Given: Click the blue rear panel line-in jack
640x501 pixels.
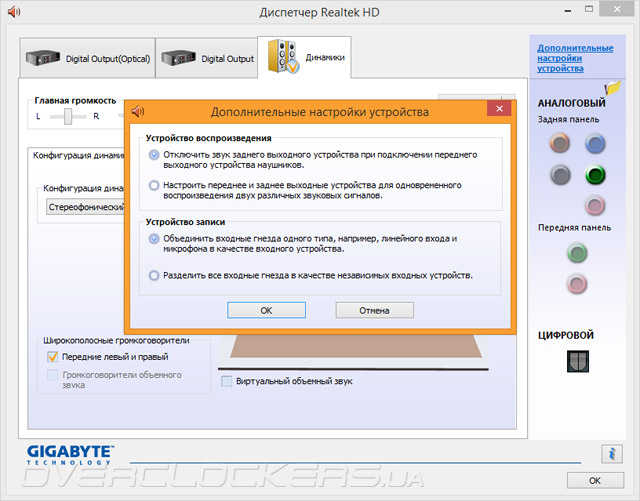Looking at the screenshot, I should pyautogui.click(x=595, y=144).
